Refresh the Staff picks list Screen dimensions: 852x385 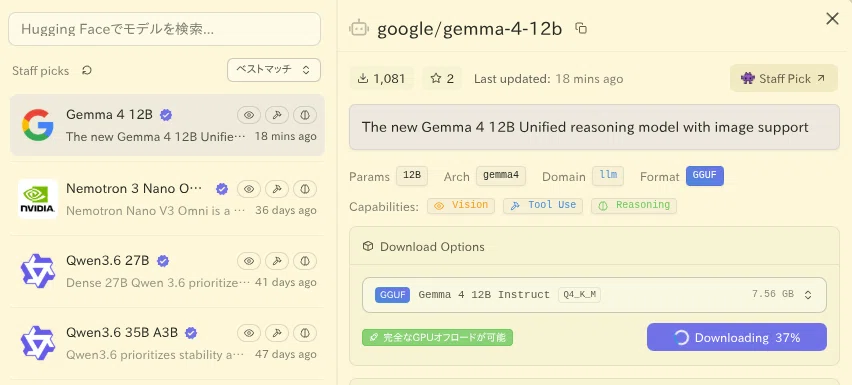87,71
